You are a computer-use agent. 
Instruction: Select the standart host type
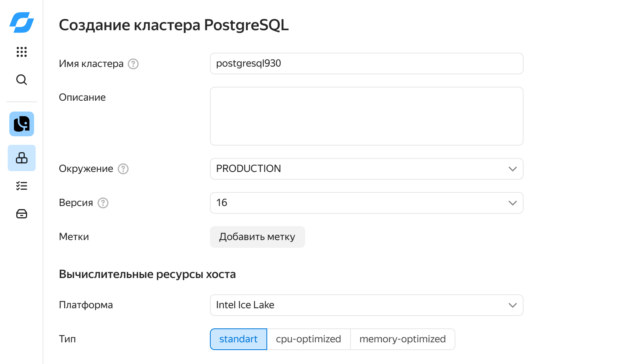tap(239, 339)
